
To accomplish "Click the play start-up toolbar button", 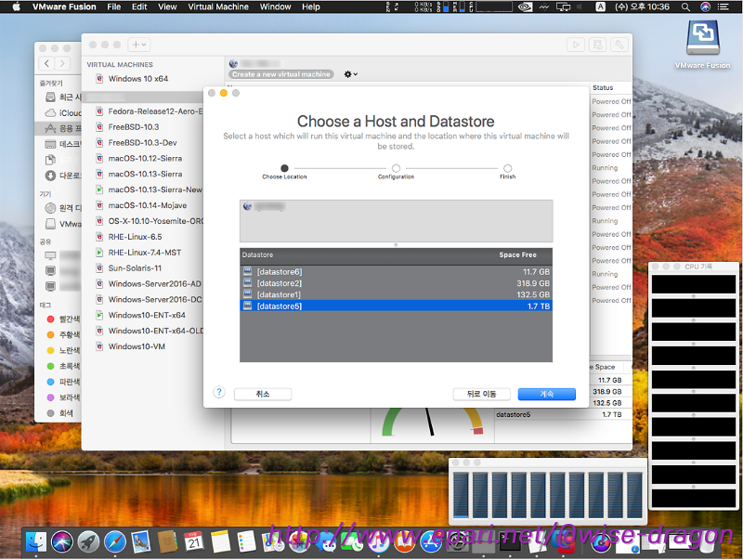I will click(x=576, y=45).
